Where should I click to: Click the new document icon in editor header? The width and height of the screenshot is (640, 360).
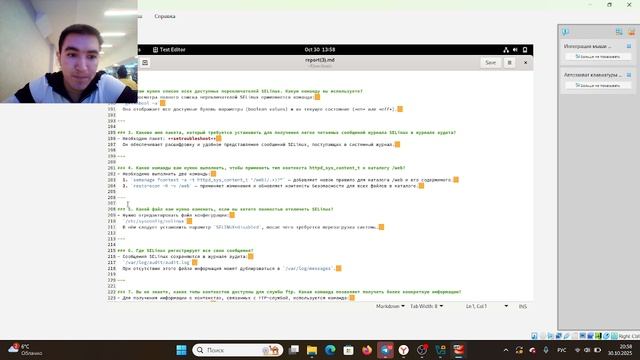click(145, 62)
